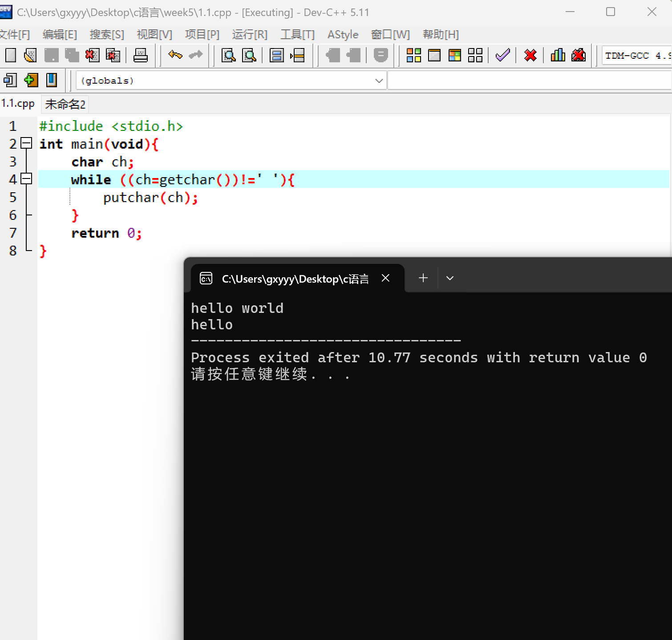Screen dimensions: 672x640
Task: Open Find with the magnifier icon
Action: (x=229, y=56)
